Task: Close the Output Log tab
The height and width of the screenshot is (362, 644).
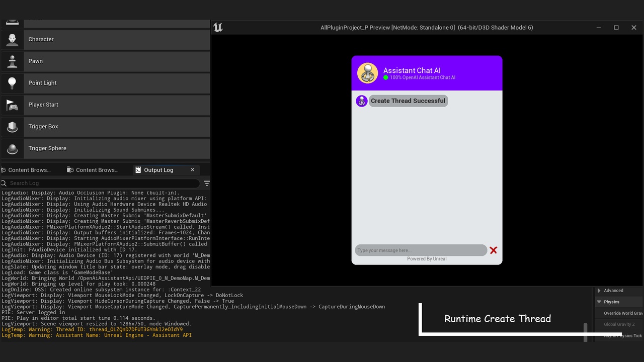Action: 192,170
